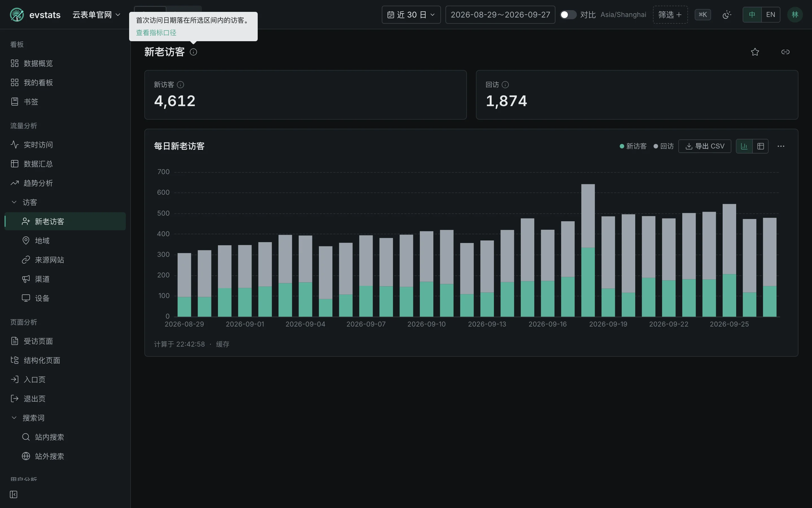Go to 实时访问 in the sidebar
This screenshot has width=812, height=508.
click(65, 145)
